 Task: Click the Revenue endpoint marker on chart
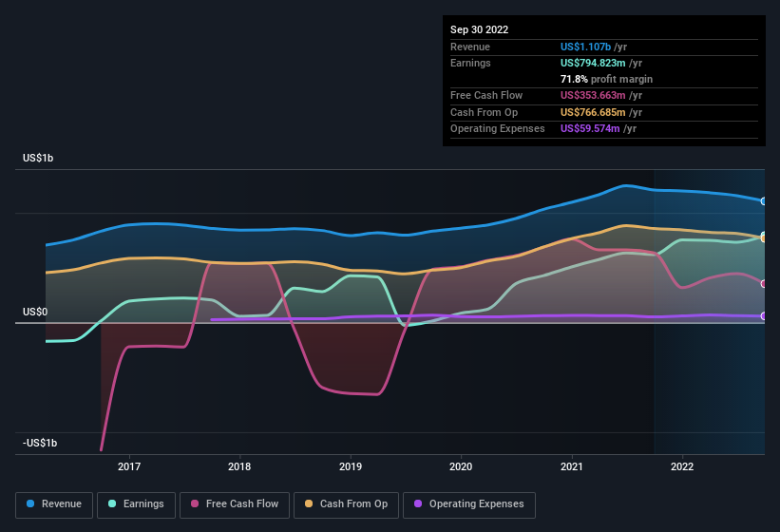pos(764,201)
